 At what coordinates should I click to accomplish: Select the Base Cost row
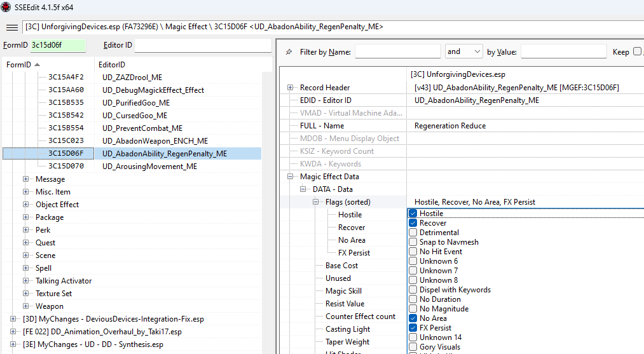pos(342,266)
